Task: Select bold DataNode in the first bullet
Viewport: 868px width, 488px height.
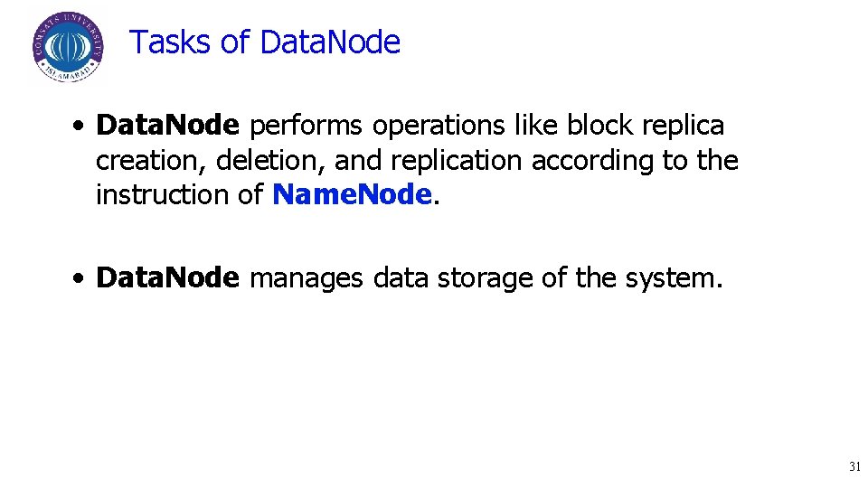Action: coord(168,125)
